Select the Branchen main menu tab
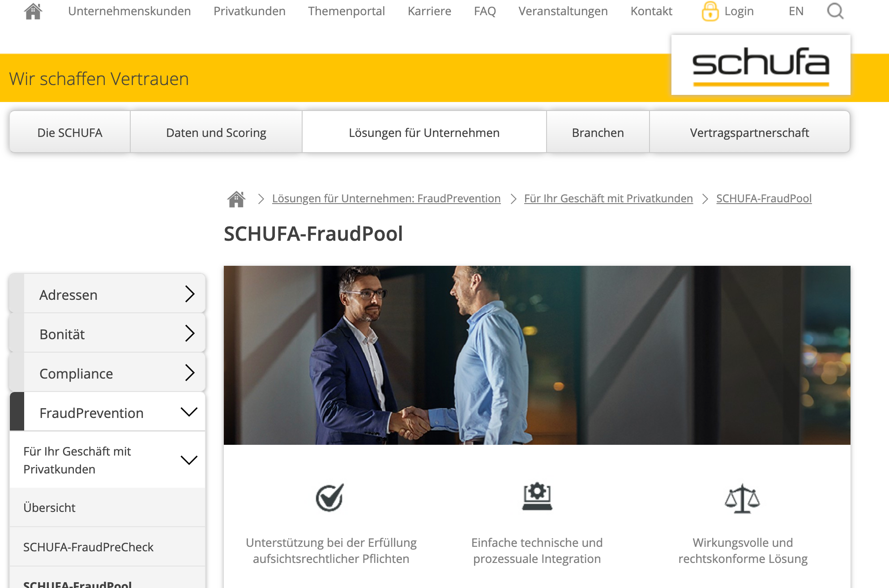This screenshot has width=889, height=588. coord(598,132)
